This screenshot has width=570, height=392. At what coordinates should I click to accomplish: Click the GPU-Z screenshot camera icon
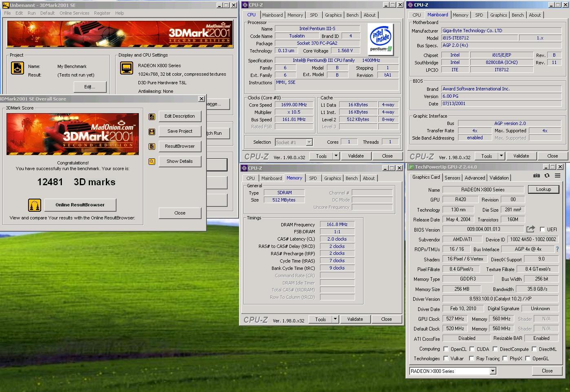536,175
